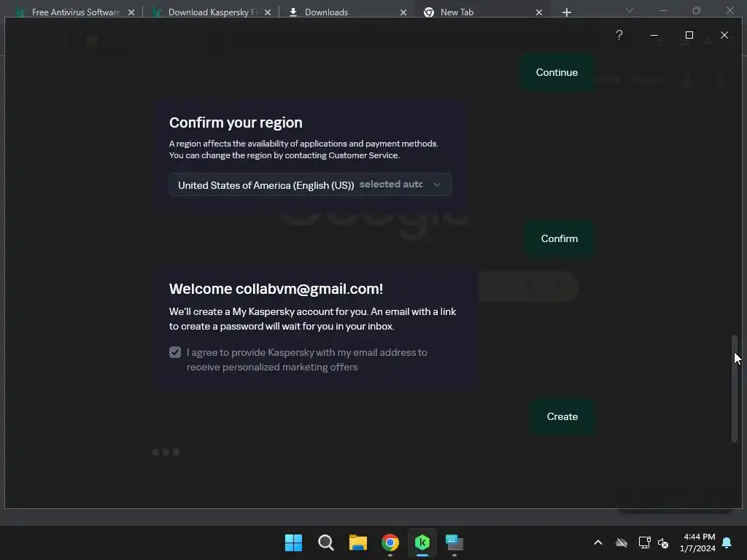Open the notification bell icon

pyautogui.click(x=727, y=542)
